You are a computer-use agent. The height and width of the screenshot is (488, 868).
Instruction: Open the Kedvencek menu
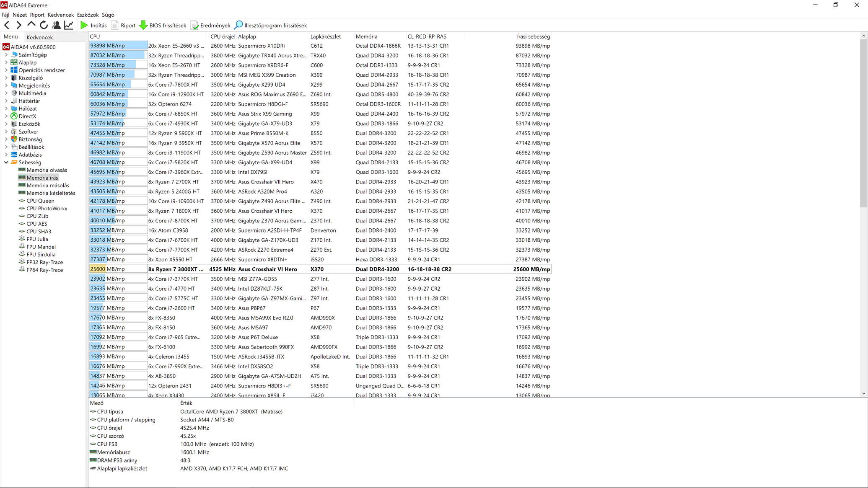pos(61,15)
